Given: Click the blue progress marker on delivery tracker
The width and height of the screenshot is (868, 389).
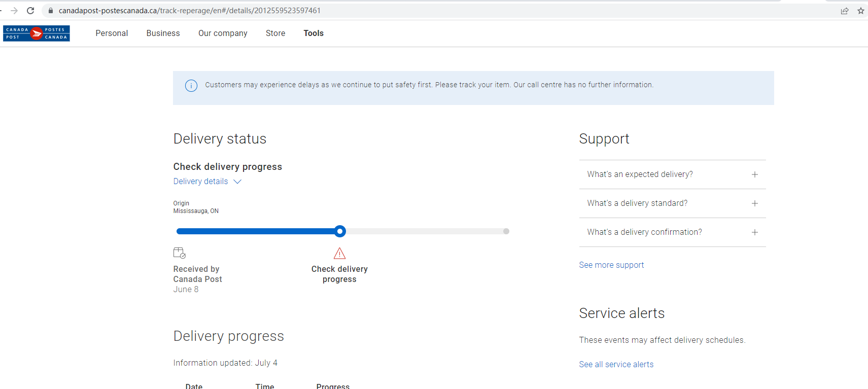Looking at the screenshot, I should (340, 231).
